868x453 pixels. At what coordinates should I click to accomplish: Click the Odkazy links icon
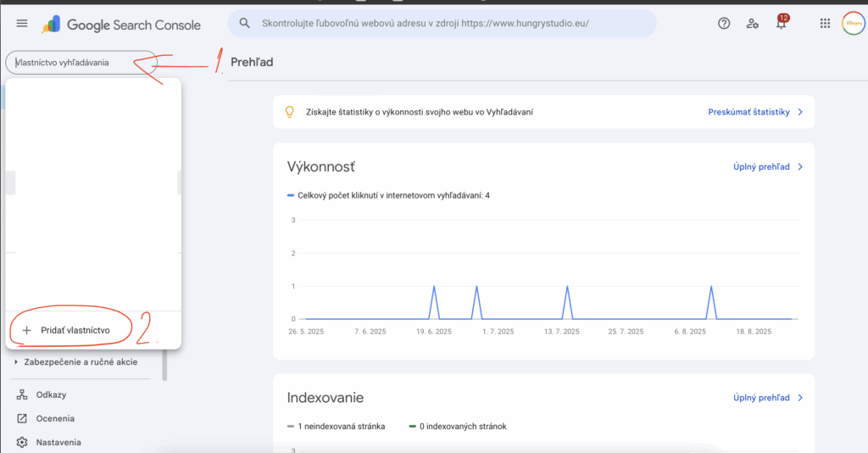[21, 394]
